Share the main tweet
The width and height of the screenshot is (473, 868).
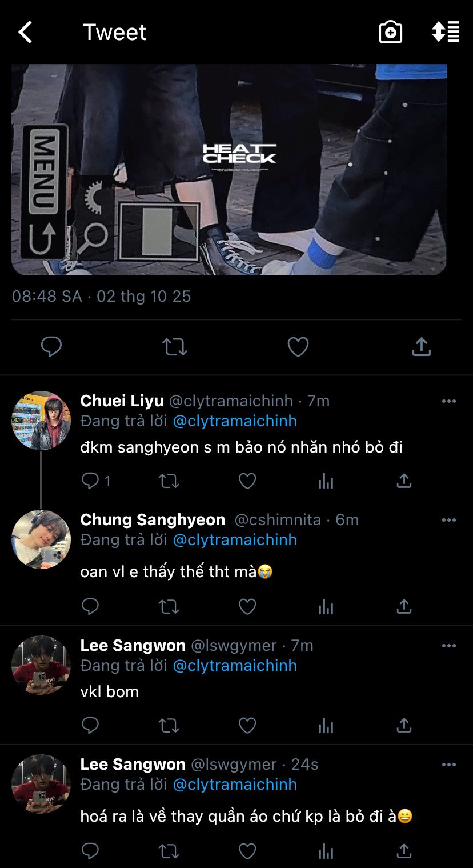[x=421, y=347]
